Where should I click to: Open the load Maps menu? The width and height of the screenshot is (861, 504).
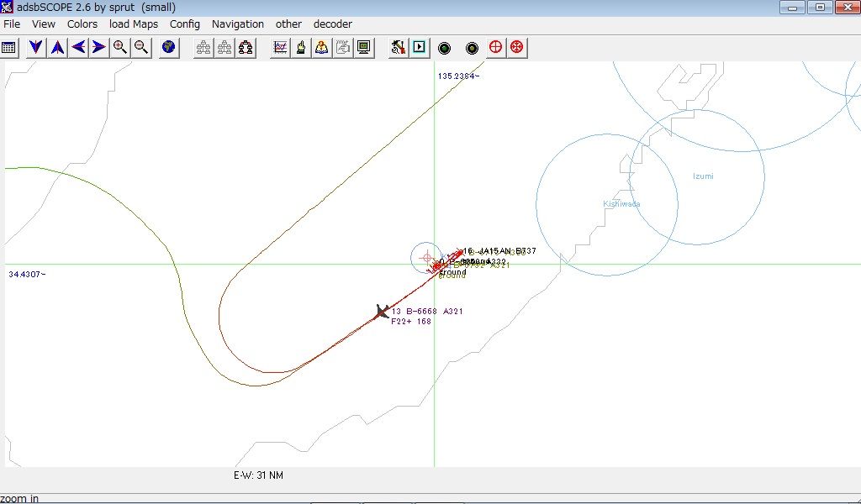[x=133, y=24]
